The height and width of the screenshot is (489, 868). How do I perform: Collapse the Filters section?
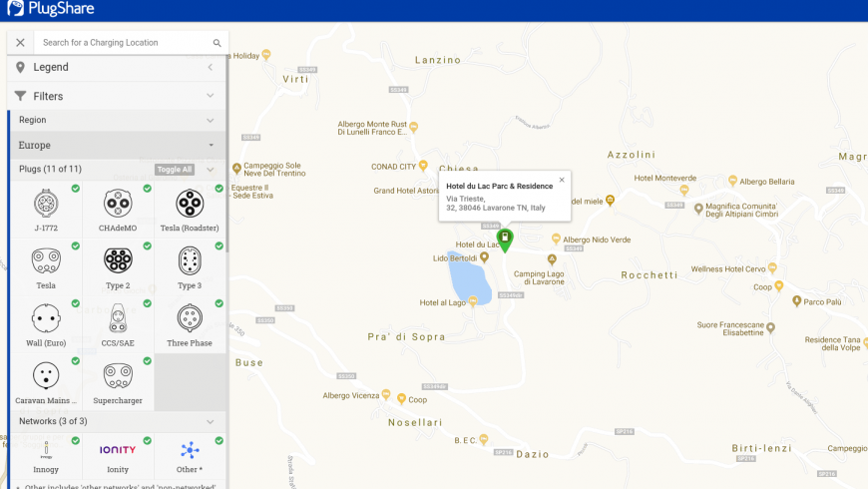[211, 96]
